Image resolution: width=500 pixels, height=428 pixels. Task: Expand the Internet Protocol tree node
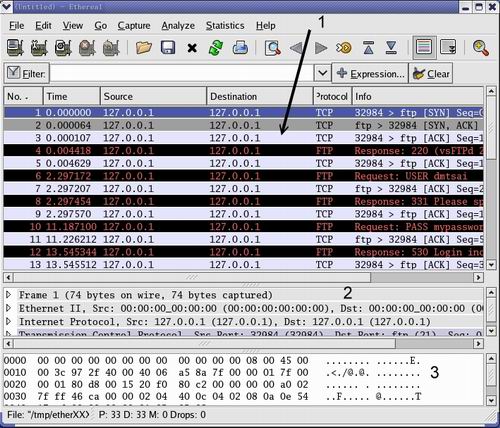point(9,321)
